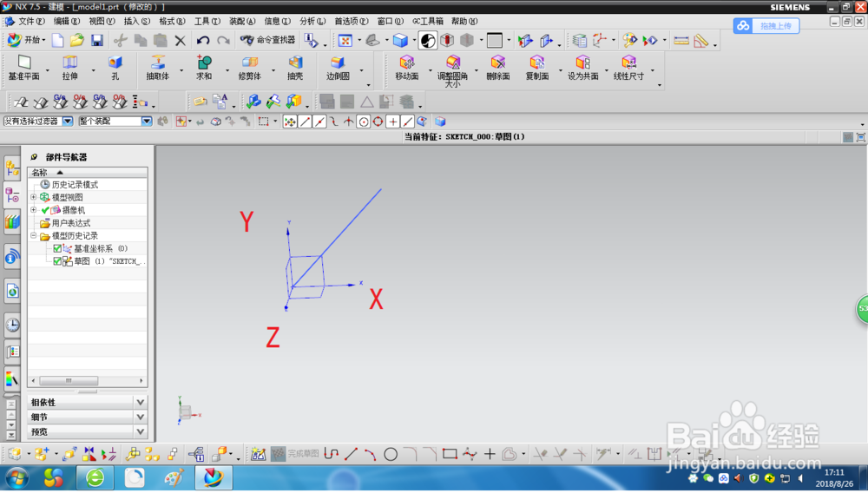Open the 编辑 menu

point(67,22)
